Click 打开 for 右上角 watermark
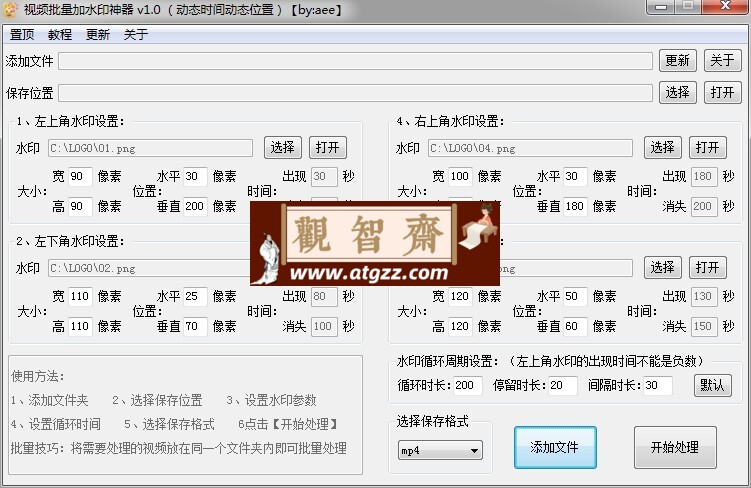751x488 pixels. click(707, 147)
